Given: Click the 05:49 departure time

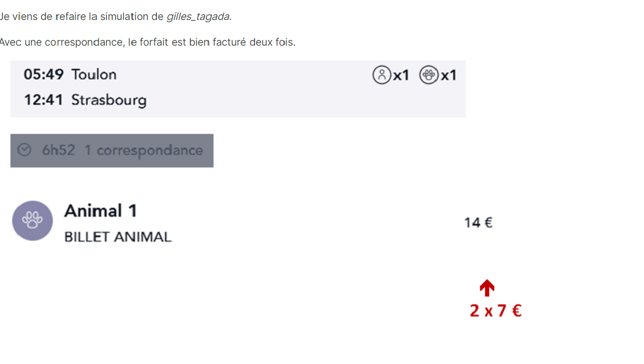Looking at the screenshot, I should point(43,75).
